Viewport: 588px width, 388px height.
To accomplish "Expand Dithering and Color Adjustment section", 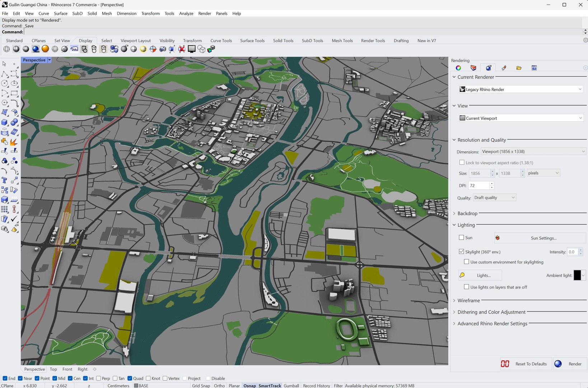I will tap(454, 312).
